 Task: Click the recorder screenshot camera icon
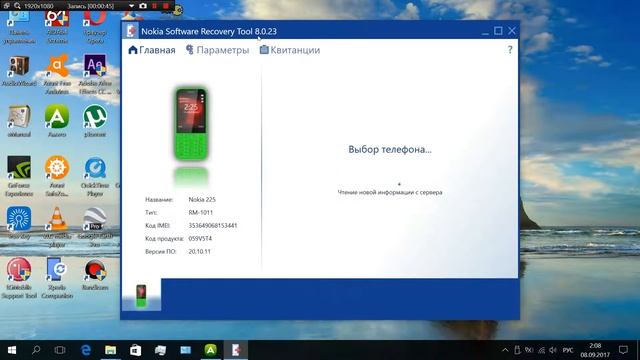click(143, 6)
